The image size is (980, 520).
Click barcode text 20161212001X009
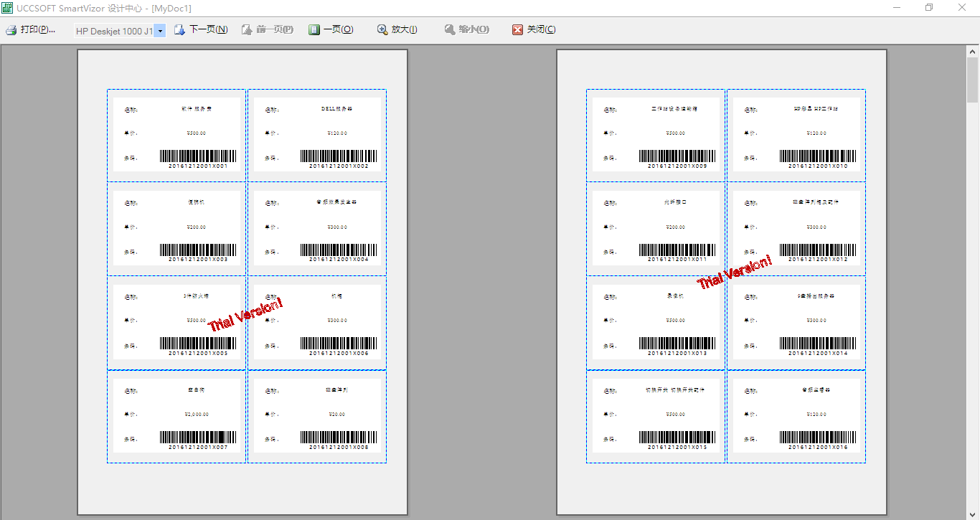pyautogui.click(x=677, y=166)
